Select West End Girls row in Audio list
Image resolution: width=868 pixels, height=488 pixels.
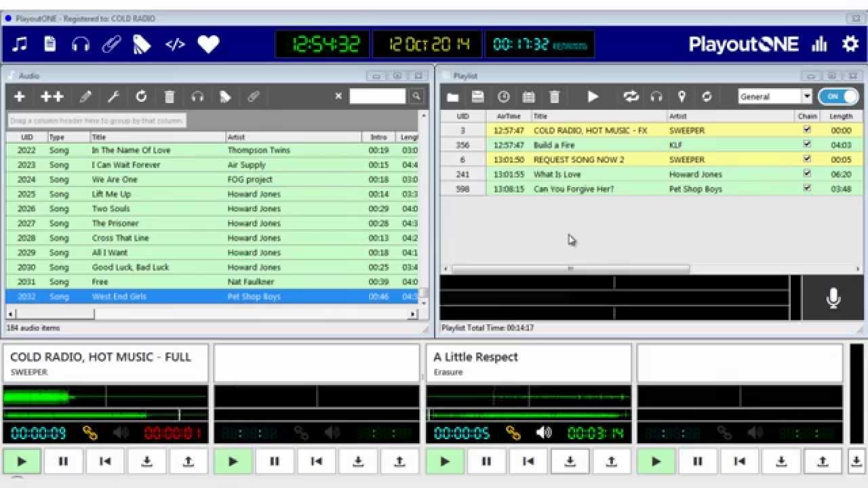(212, 296)
